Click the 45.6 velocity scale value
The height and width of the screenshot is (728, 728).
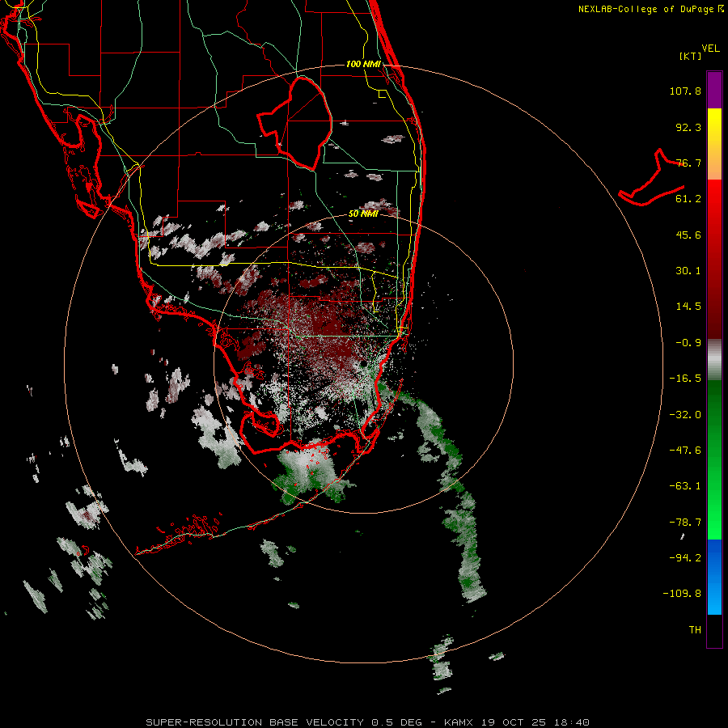click(688, 235)
